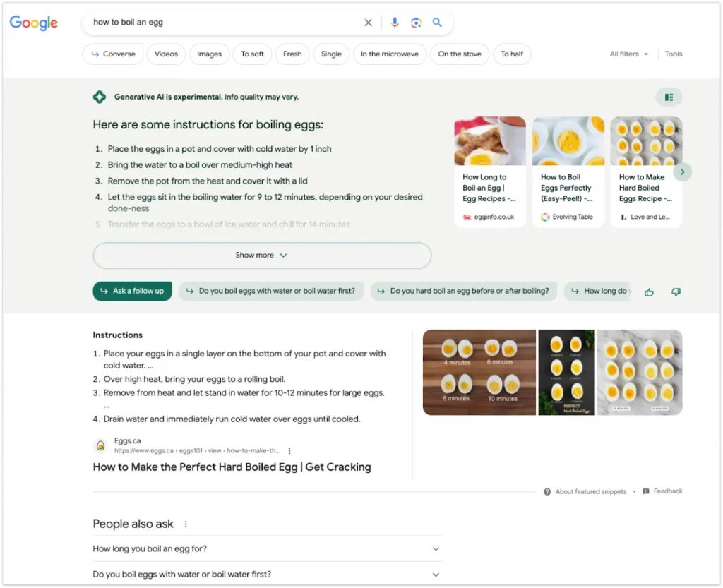This screenshot has width=723, height=588.
Task: Give thumbs up to the AI answer
Action: point(650,292)
